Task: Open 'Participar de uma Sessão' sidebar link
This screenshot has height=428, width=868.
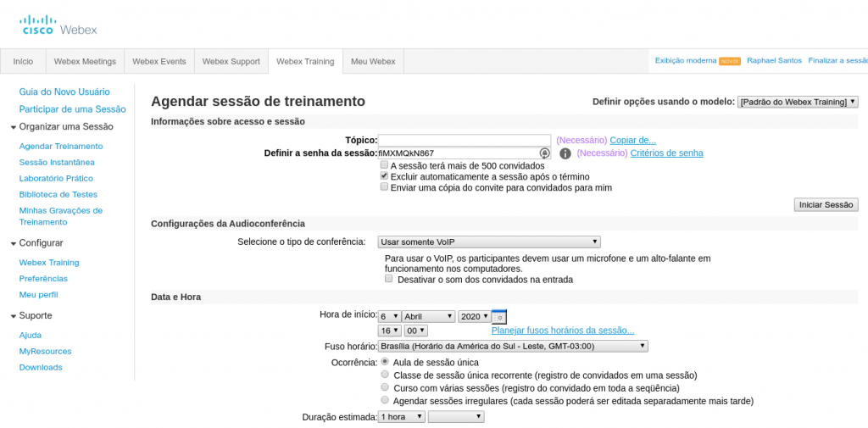Action: [x=73, y=109]
